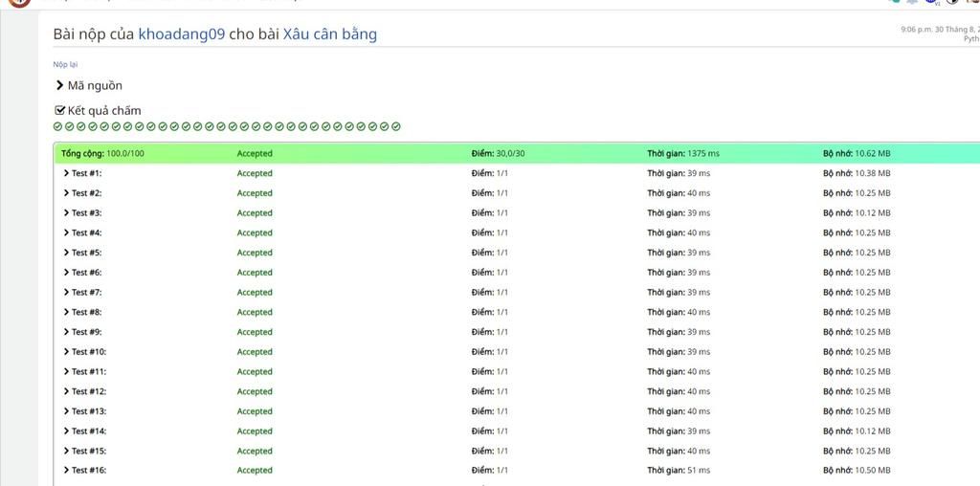Expand the Test #14 row chevron
The width and height of the screenshot is (980, 486).
pyautogui.click(x=66, y=431)
